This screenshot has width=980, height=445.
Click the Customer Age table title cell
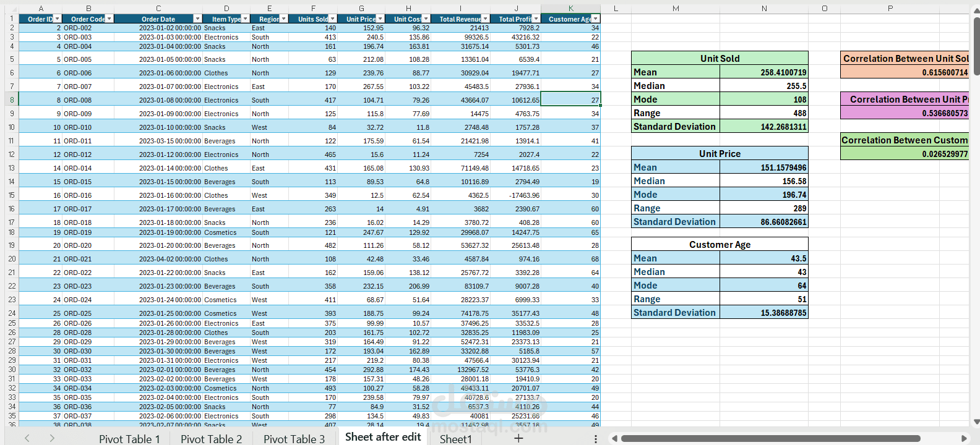pos(720,244)
